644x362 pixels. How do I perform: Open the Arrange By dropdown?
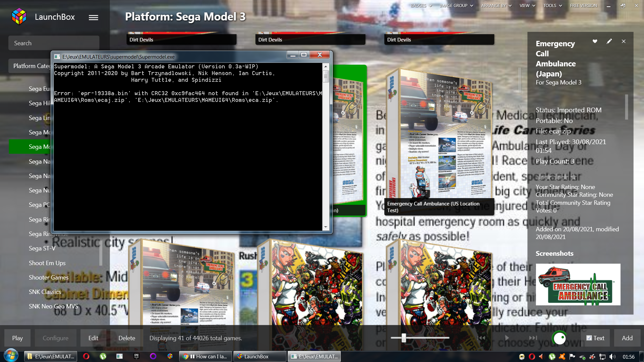tap(496, 6)
